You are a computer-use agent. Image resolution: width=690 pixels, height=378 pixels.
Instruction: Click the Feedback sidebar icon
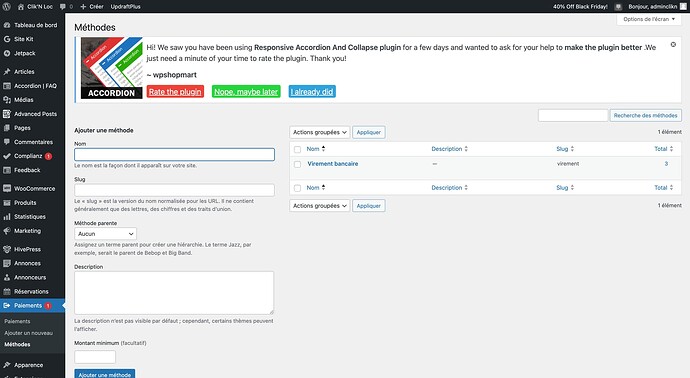tap(7, 170)
